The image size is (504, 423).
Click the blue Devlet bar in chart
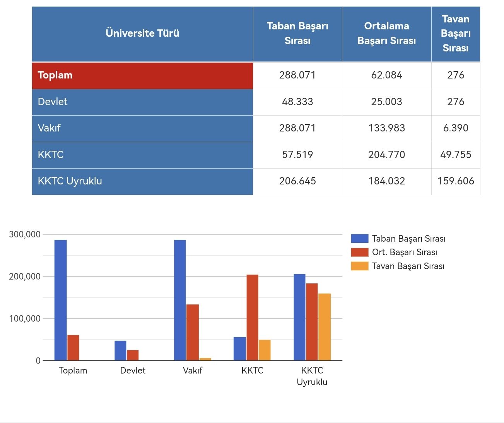coord(120,350)
